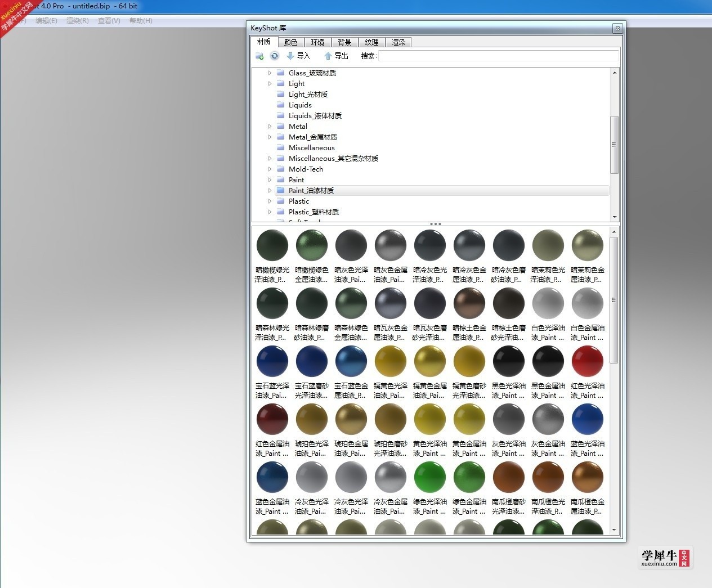
Task: Expand the Paint folder arrow
Action: click(x=270, y=180)
